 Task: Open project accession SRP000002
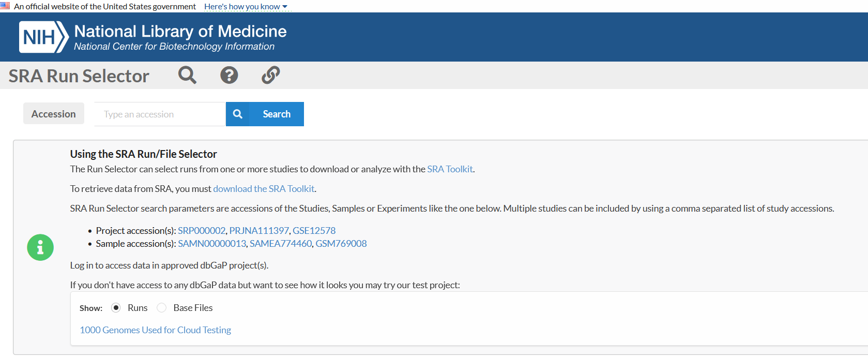202,231
